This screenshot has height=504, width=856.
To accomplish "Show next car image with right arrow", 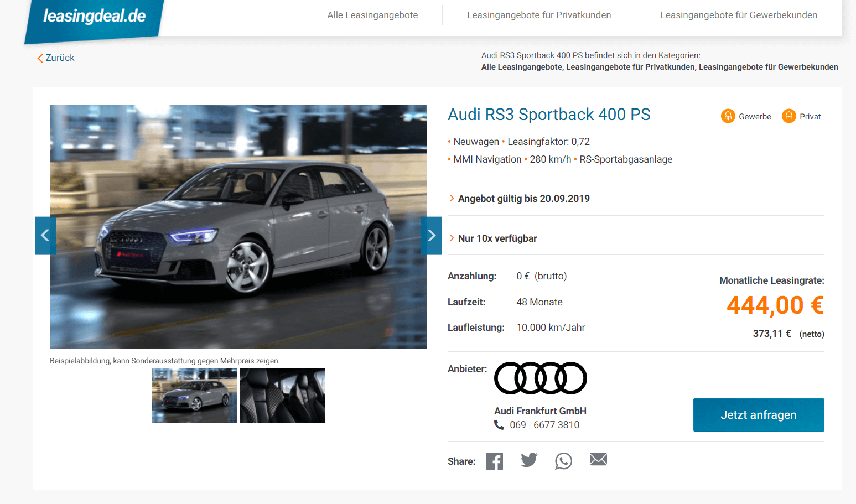I will (431, 236).
